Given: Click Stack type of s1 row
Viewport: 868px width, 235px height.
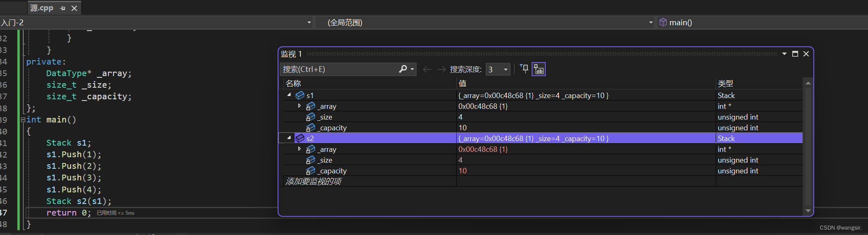Looking at the screenshot, I should tap(726, 96).
